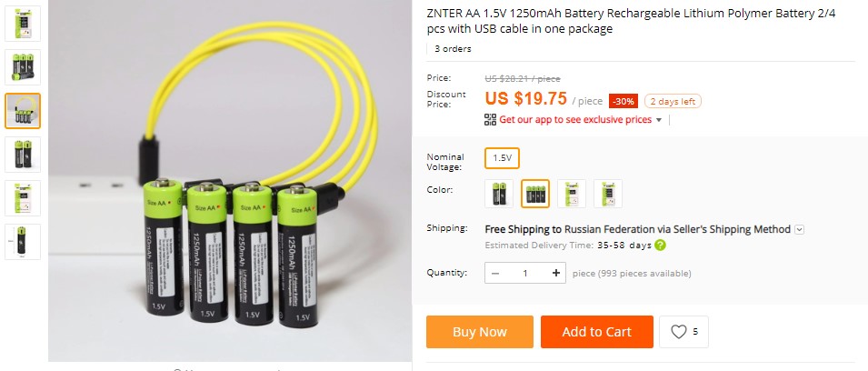
Task: Click the QR code app icon
Action: tap(490, 120)
